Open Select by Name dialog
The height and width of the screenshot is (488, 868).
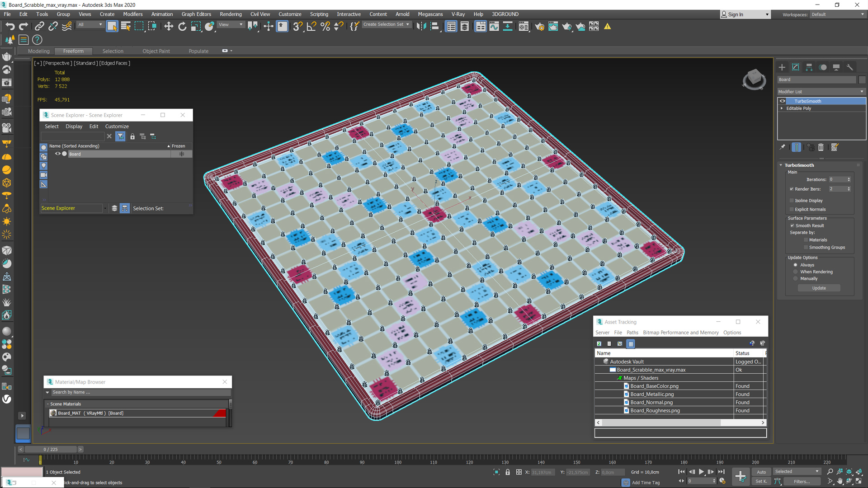tap(126, 26)
